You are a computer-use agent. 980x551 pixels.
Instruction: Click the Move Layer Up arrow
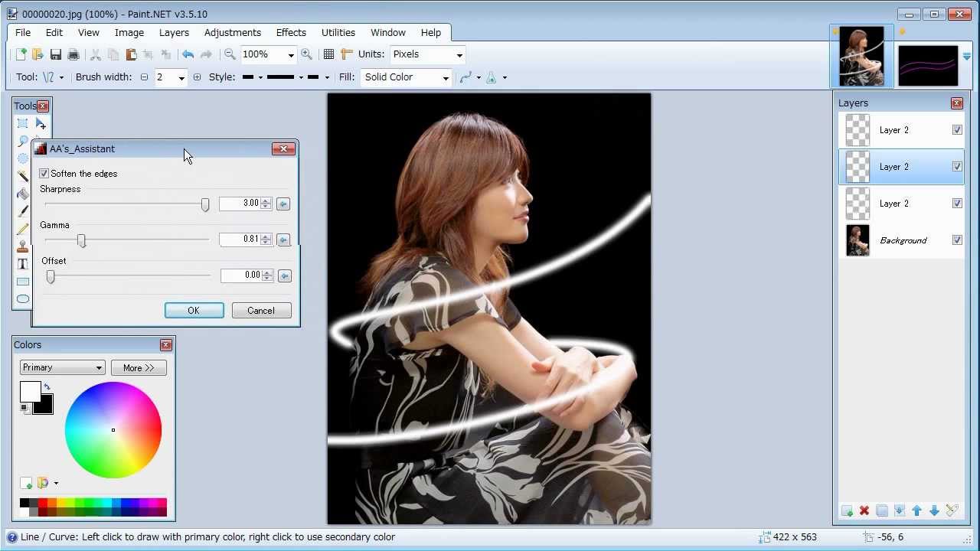click(x=917, y=510)
